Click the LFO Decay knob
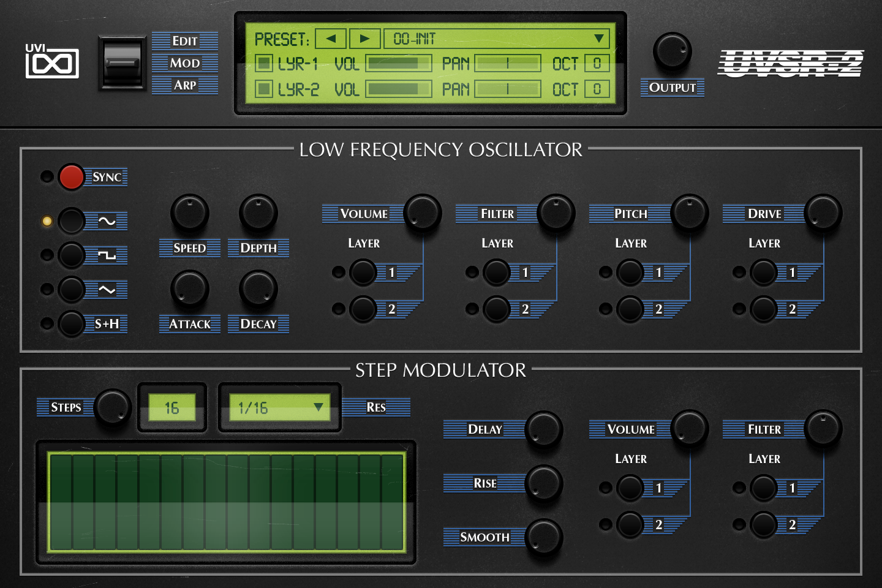Image resolution: width=882 pixels, height=588 pixels. [258, 289]
